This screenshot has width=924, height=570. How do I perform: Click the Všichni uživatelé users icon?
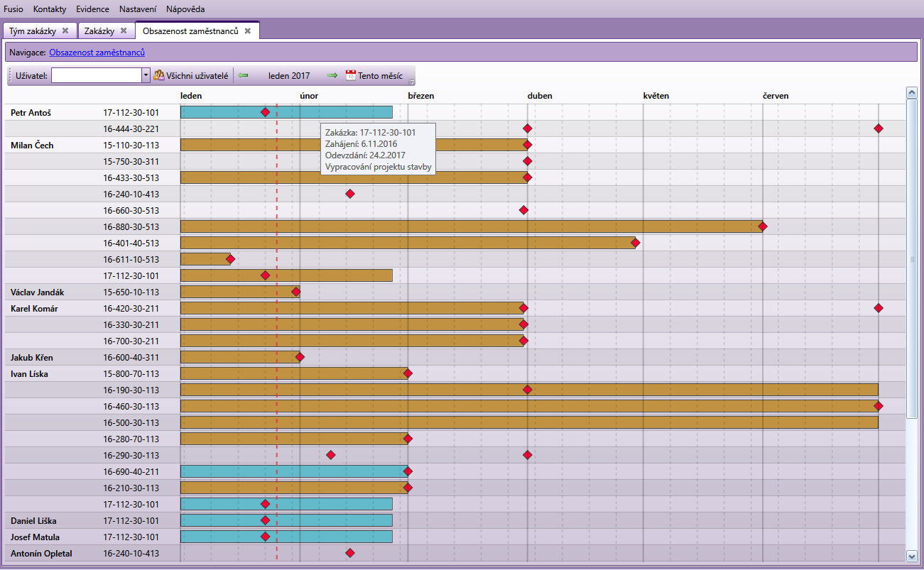click(159, 75)
